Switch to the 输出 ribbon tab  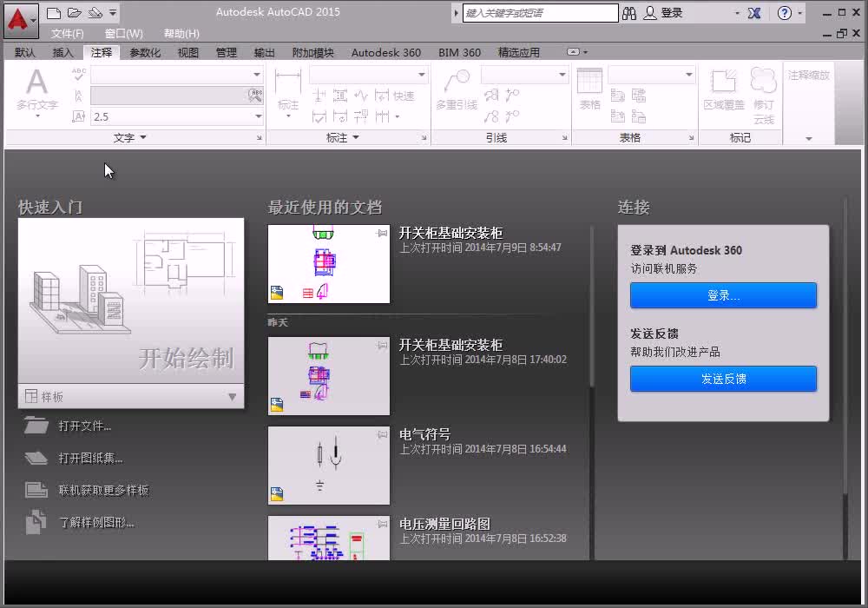[x=264, y=53]
